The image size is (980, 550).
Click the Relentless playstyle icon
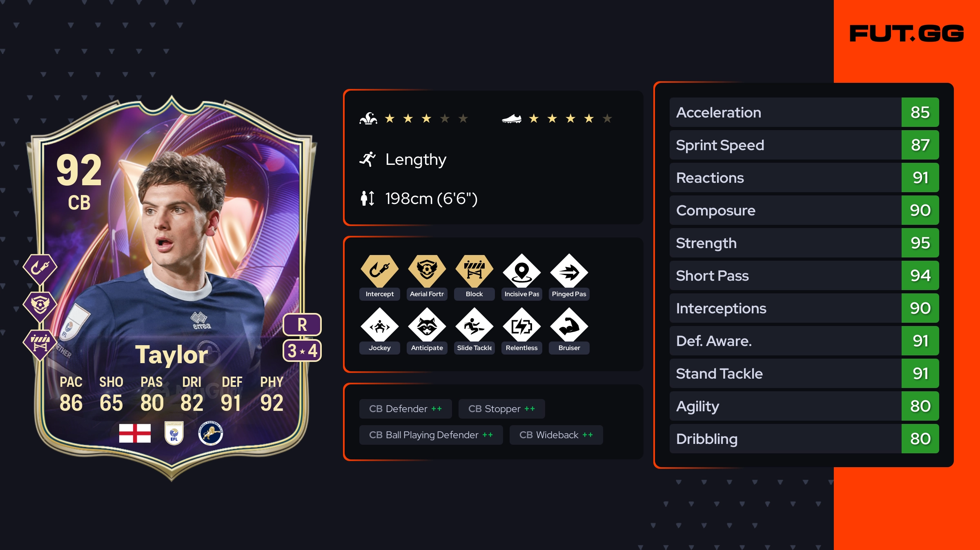521,325
